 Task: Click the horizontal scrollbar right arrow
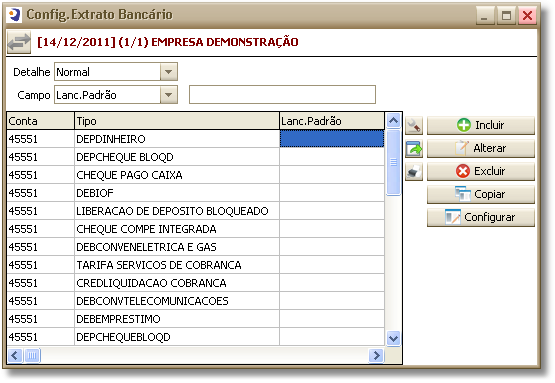[376, 355]
